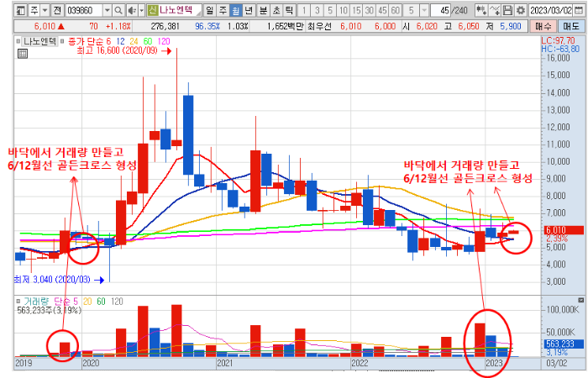Select the 60 interval button

(x=396, y=10)
